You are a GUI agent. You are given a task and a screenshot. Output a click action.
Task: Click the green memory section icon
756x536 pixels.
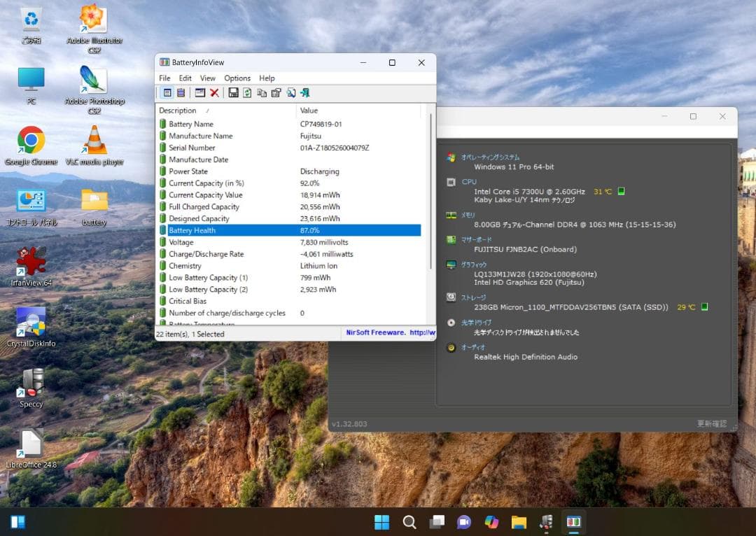451,214
